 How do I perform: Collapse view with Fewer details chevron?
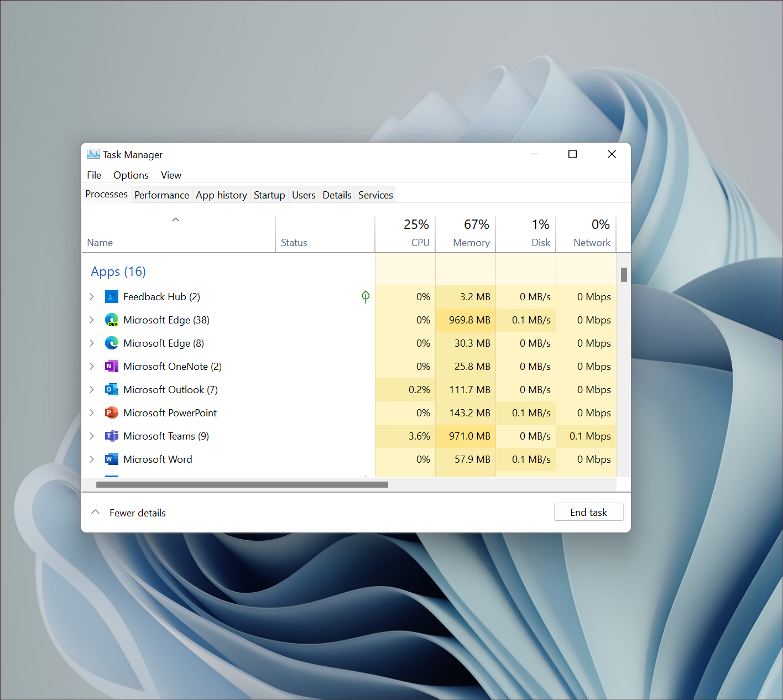point(96,512)
